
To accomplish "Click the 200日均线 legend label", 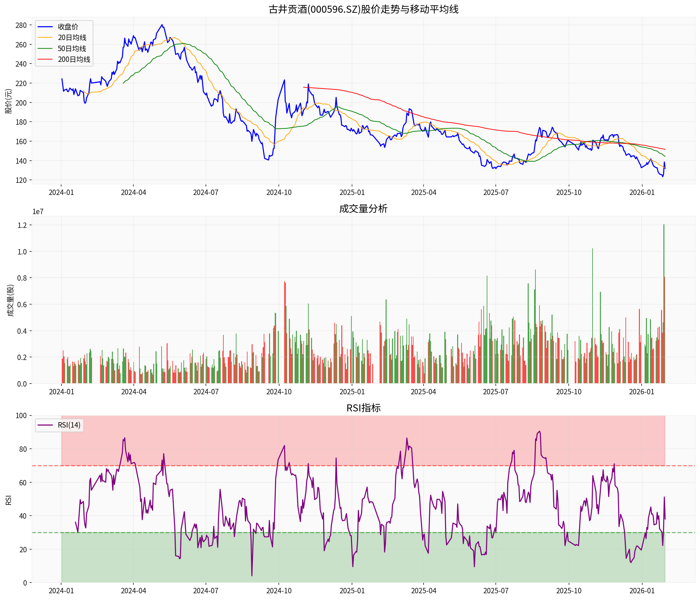I will tap(74, 59).
